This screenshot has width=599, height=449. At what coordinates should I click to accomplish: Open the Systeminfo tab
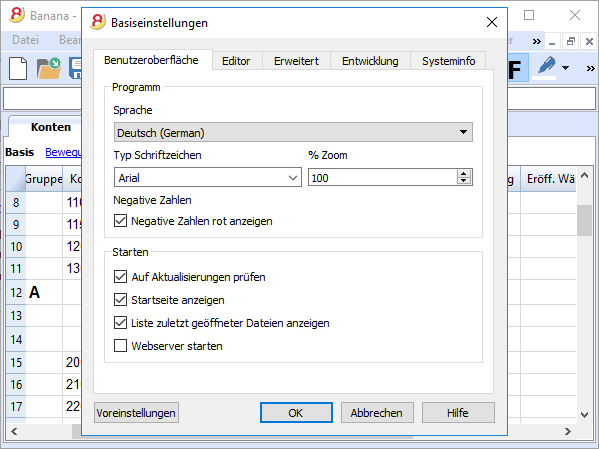pyautogui.click(x=448, y=61)
